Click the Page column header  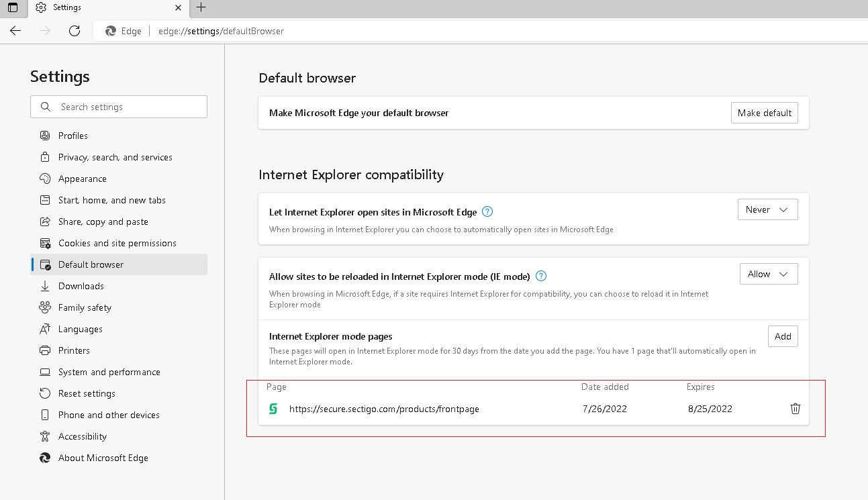277,387
